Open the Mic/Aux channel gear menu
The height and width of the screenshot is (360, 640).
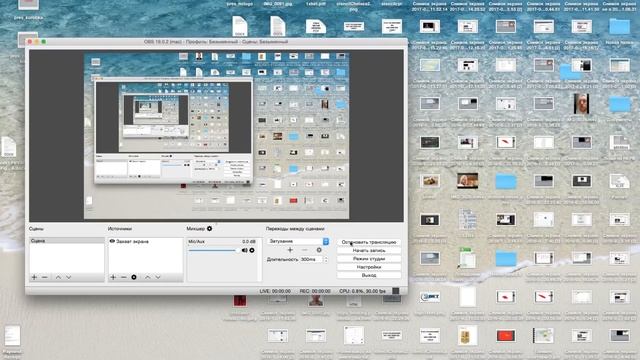point(252,250)
